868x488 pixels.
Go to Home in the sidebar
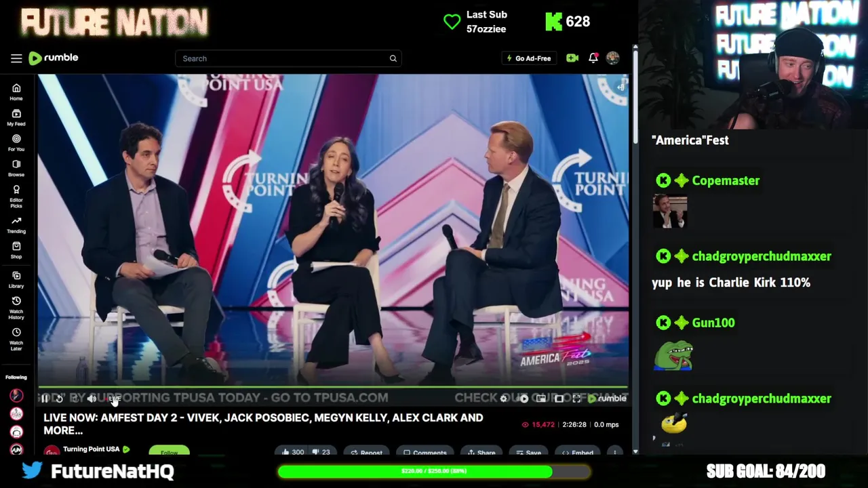[16, 92]
